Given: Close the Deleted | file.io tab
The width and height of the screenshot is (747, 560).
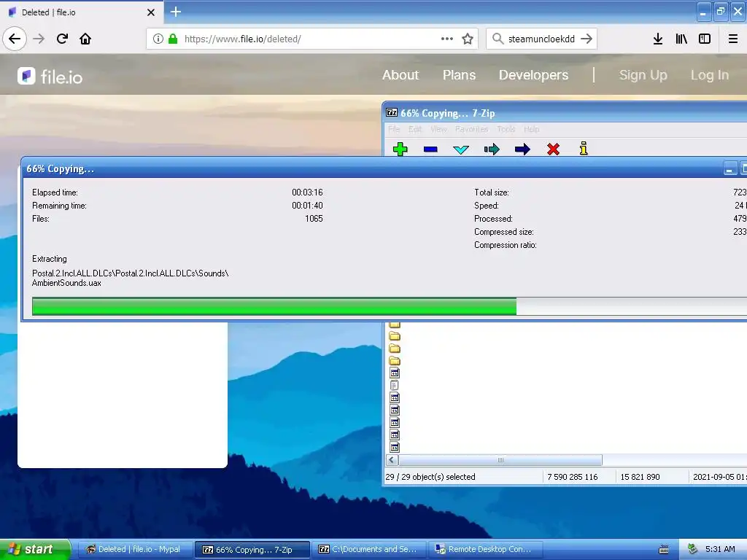Looking at the screenshot, I should pyautogui.click(x=151, y=12).
